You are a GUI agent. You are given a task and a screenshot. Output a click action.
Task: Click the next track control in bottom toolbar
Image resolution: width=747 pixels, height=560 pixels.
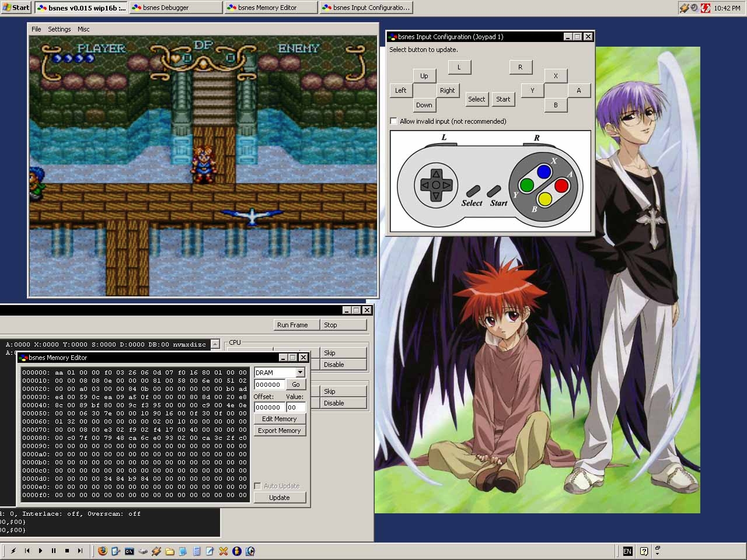click(x=81, y=551)
